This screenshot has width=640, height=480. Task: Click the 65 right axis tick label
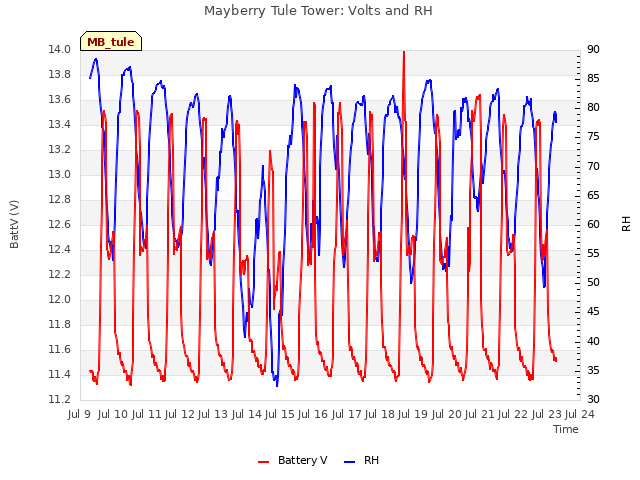click(x=593, y=195)
